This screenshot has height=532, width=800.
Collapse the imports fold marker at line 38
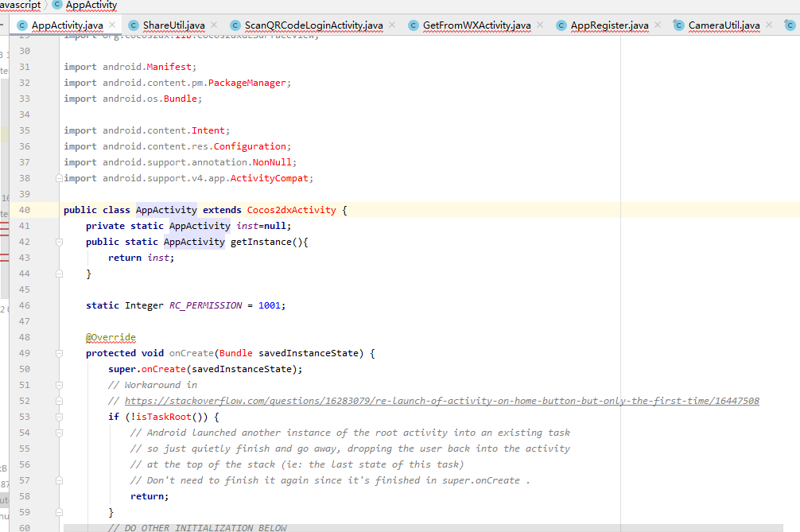pyautogui.click(x=59, y=178)
